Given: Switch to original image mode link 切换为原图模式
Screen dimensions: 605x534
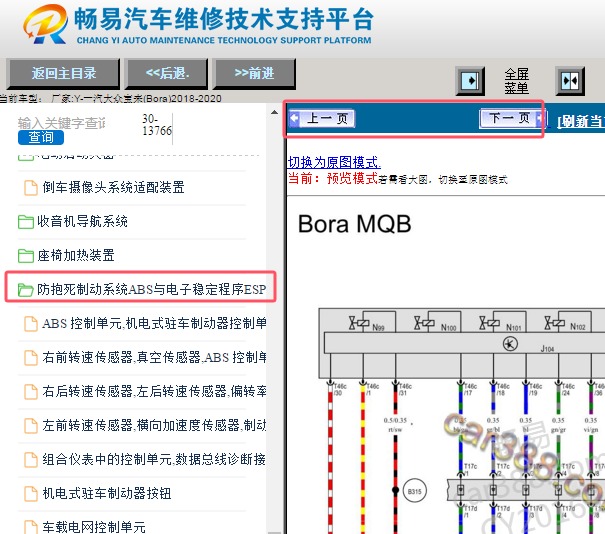Looking at the screenshot, I should tap(334, 162).
